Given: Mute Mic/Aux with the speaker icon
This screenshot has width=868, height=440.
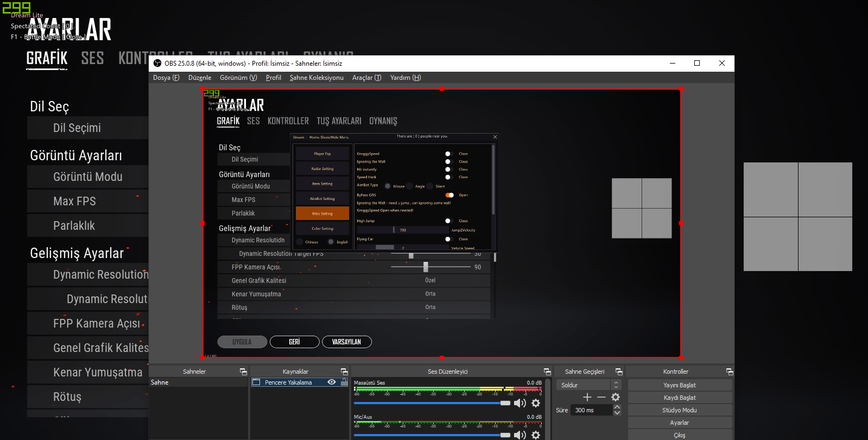Looking at the screenshot, I should [x=520, y=435].
